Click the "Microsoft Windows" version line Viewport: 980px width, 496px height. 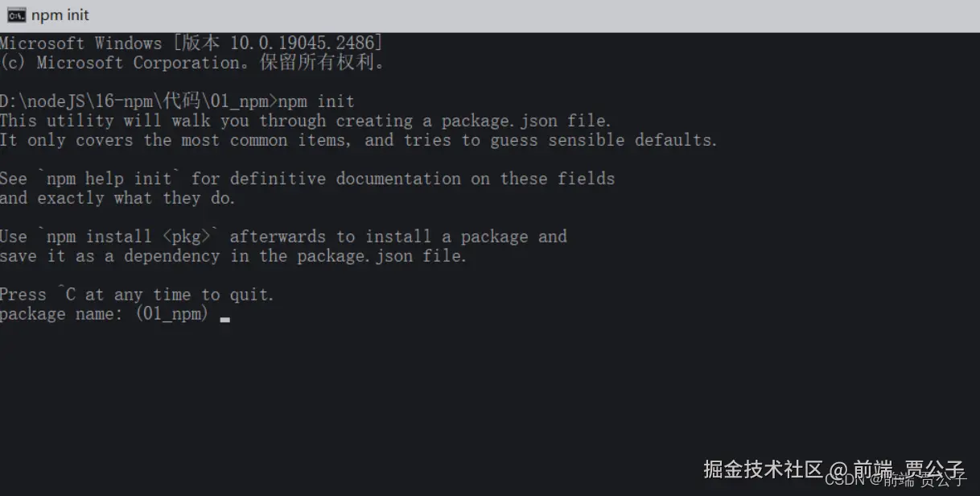[x=191, y=43]
